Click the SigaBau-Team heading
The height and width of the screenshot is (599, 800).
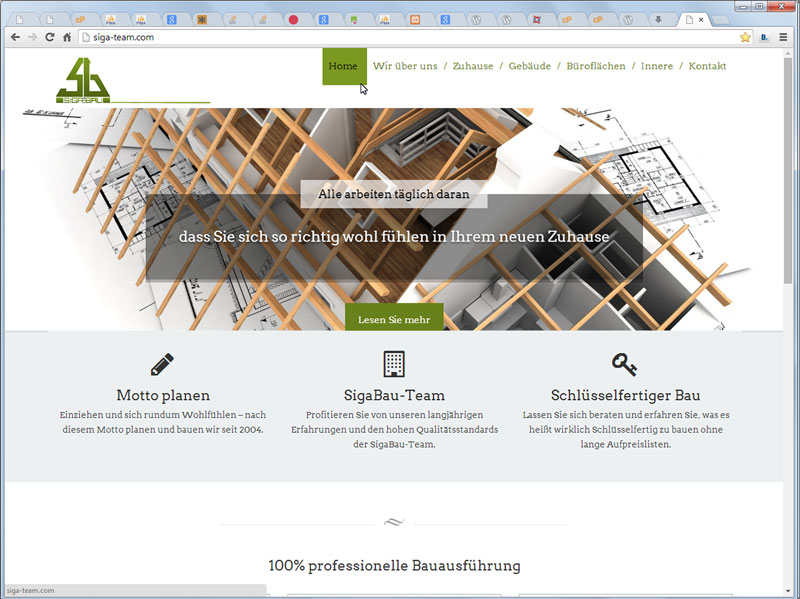394,395
